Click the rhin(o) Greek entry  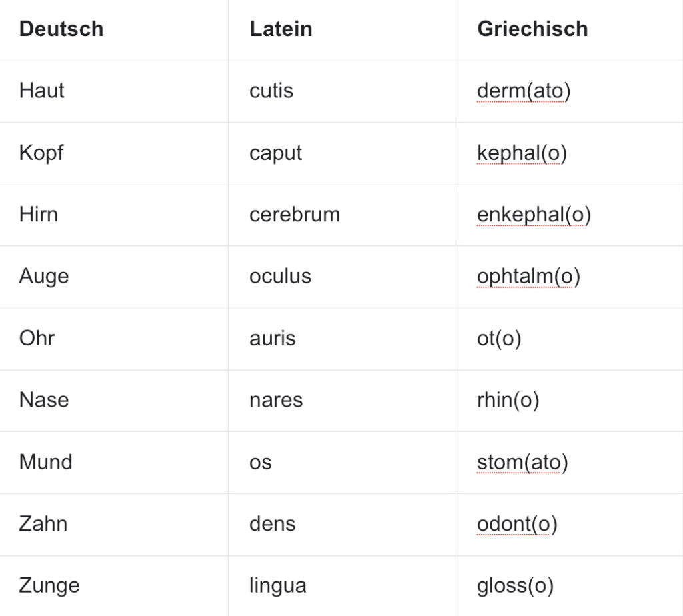(508, 400)
